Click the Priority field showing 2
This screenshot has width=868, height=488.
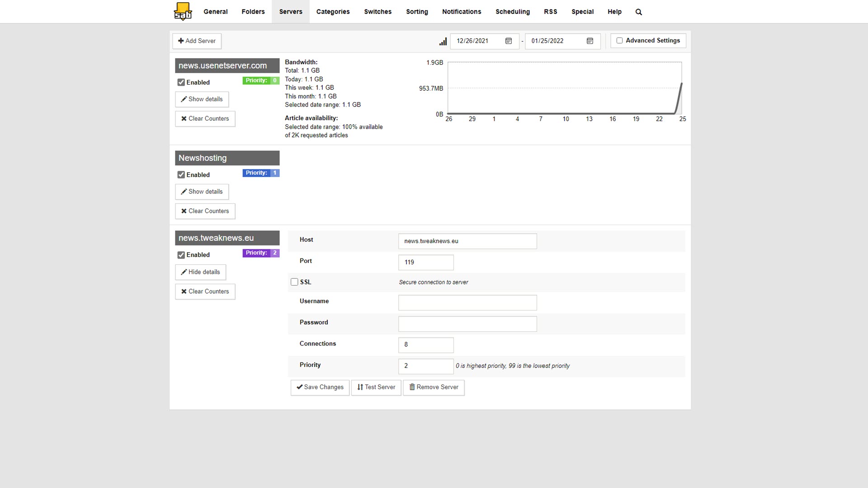click(x=426, y=366)
